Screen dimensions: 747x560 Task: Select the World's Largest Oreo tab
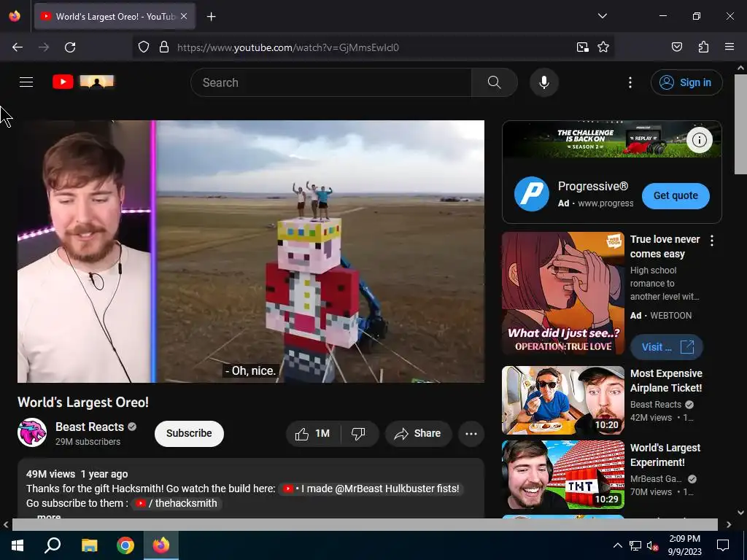(x=115, y=17)
